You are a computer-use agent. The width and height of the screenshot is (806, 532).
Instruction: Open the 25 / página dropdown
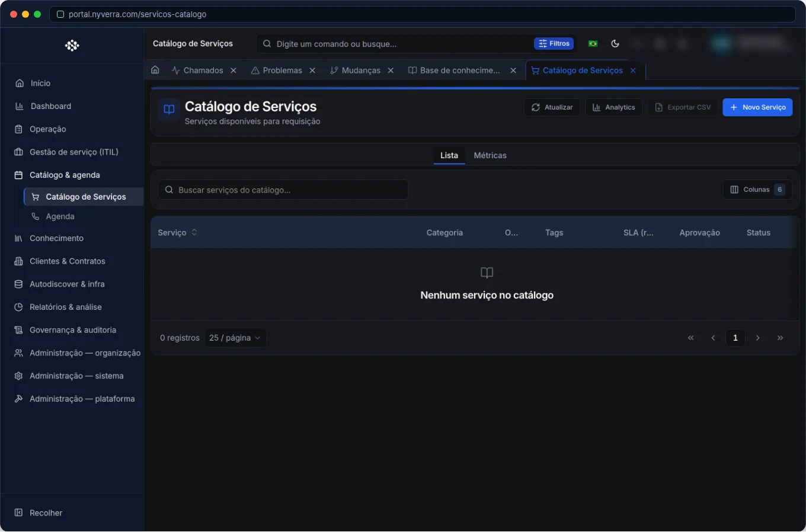[235, 338]
